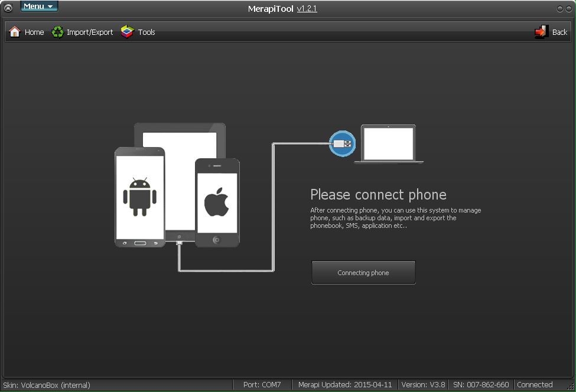Click the Android phone illustration
The image size is (576, 392).
(x=140, y=197)
